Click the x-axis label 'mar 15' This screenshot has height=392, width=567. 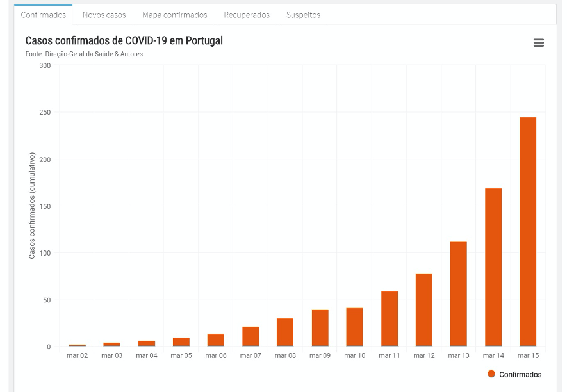point(528,355)
